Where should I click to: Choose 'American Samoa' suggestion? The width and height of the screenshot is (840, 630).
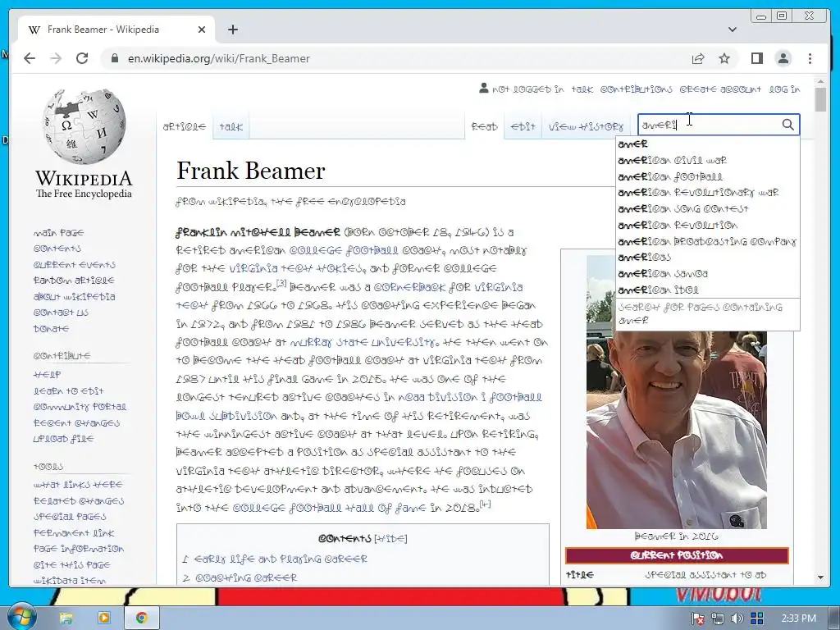708,274
